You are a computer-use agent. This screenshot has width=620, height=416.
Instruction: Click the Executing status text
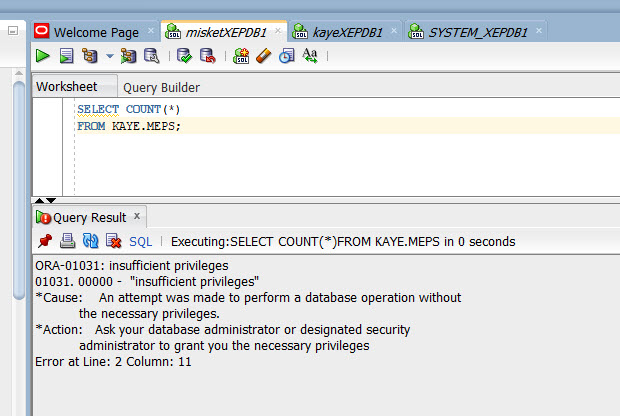pos(343,242)
